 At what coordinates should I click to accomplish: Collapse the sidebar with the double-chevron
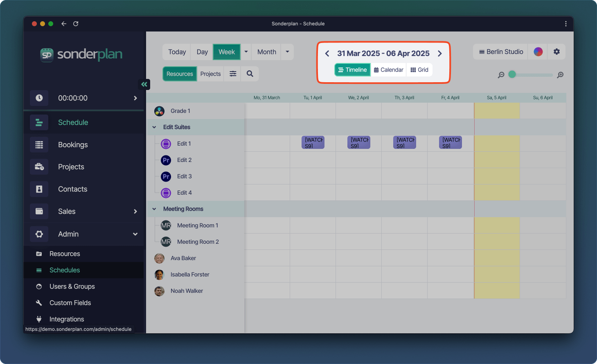144,84
